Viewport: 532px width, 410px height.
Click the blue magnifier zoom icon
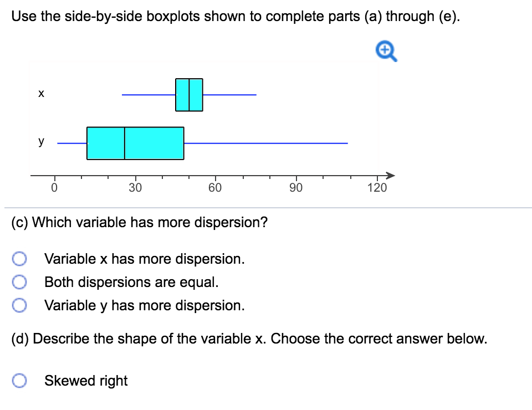386,50
